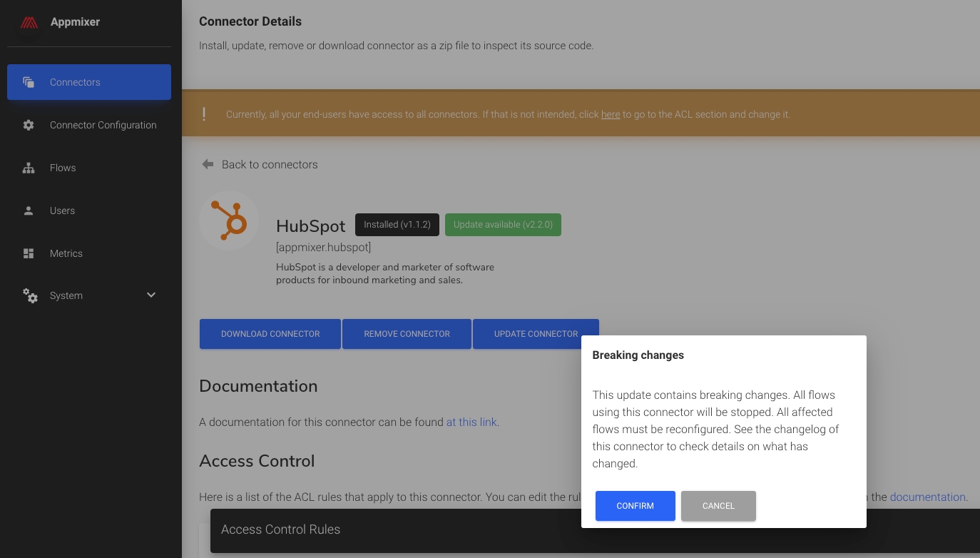Expand the System menu chevron
This screenshot has width=980, height=558.
pos(151,295)
